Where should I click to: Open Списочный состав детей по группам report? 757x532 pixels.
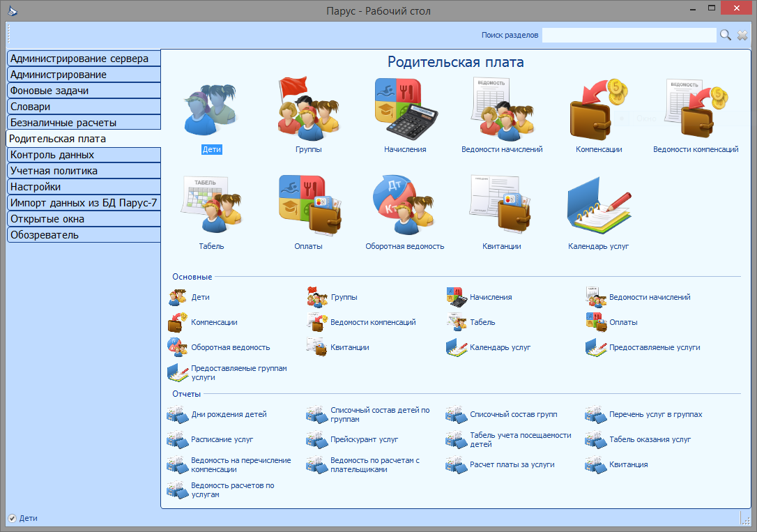379,414
